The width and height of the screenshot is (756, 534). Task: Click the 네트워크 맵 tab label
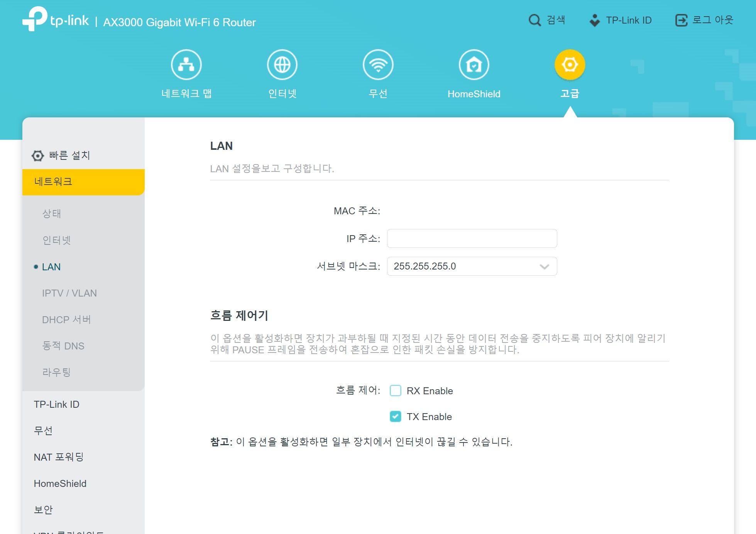coord(186,93)
